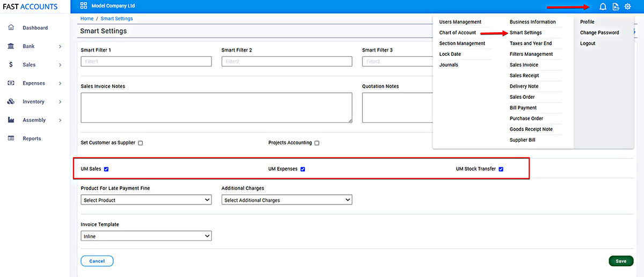Expand the Assembly sidebar chevron
The image size is (644, 277).
[x=60, y=120]
